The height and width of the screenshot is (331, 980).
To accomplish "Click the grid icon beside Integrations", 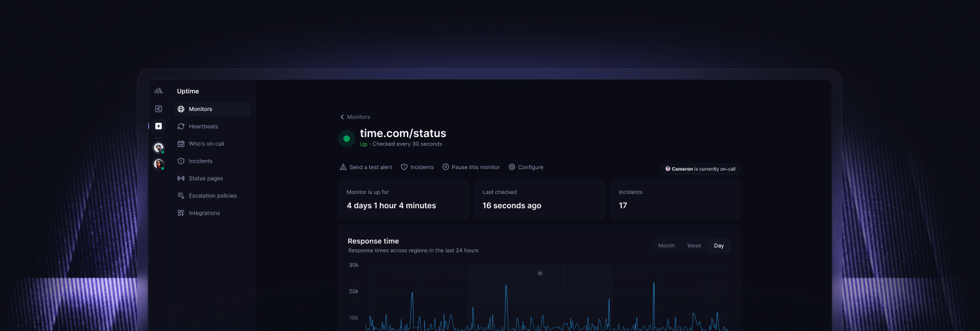I will point(181,213).
